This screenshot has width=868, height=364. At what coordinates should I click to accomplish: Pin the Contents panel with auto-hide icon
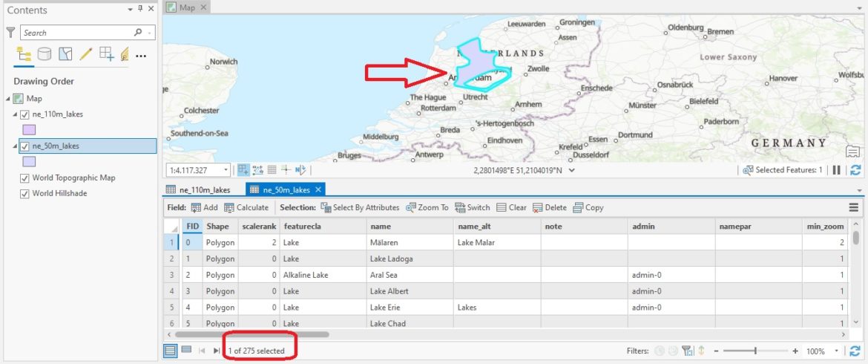pos(141,9)
